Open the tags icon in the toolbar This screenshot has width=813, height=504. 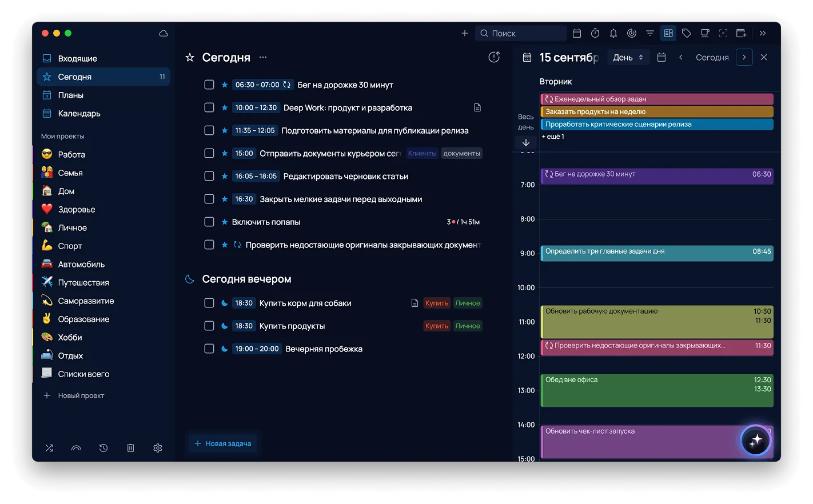pyautogui.click(x=687, y=33)
